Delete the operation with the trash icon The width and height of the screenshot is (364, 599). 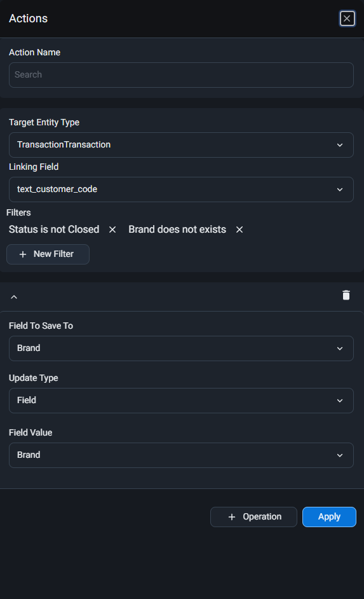[x=346, y=295]
